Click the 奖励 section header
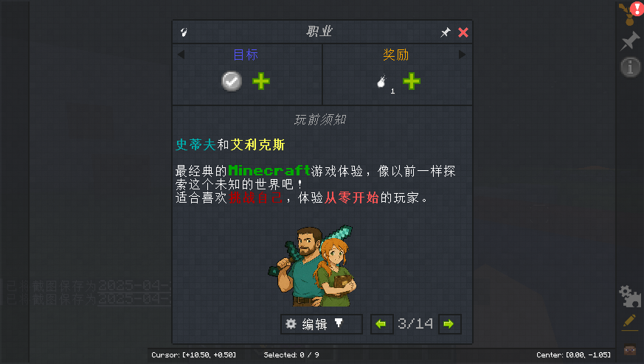This screenshot has height=364, width=644. [396, 55]
